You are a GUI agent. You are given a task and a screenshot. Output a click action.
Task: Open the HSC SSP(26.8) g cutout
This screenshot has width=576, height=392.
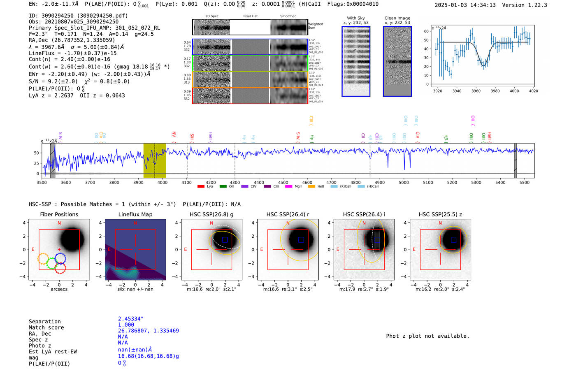[211, 250]
